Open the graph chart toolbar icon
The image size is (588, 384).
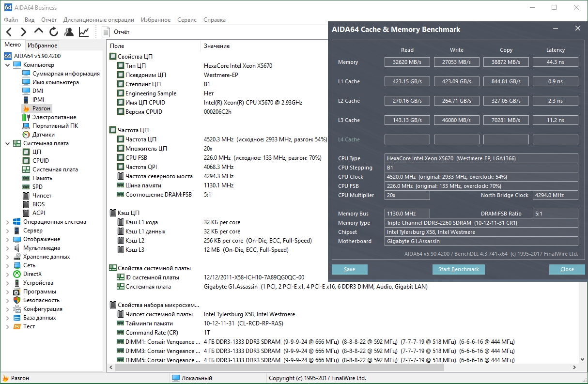click(84, 32)
